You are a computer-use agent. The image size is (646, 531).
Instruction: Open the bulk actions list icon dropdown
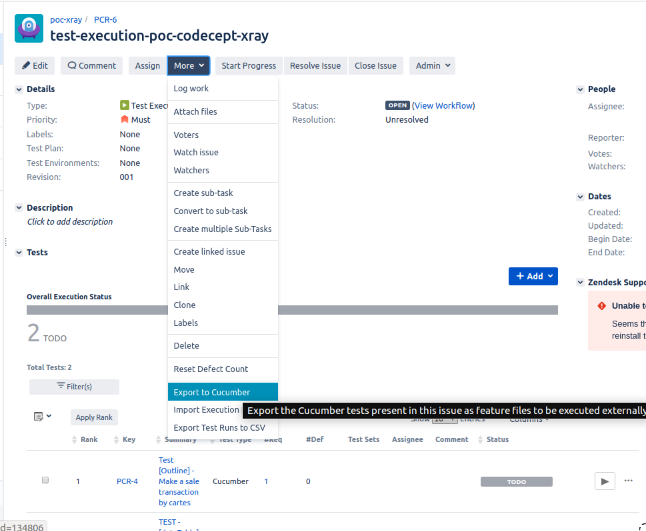point(42,416)
